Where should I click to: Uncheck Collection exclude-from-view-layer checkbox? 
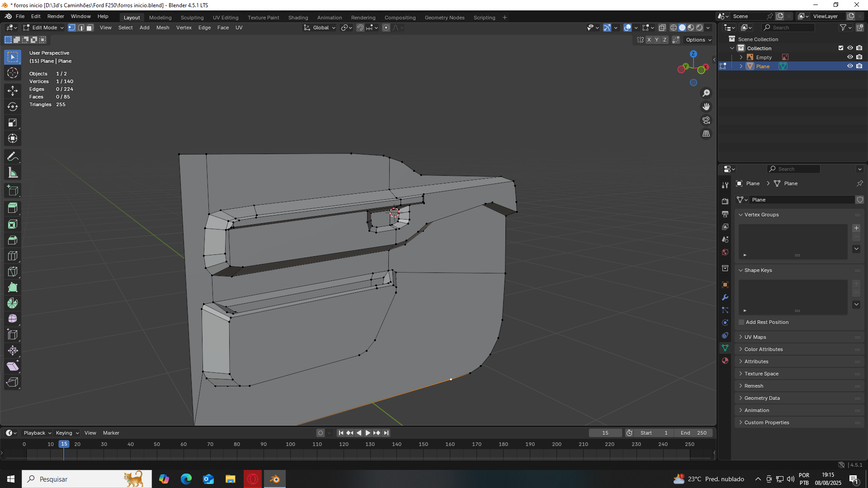point(841,48)
